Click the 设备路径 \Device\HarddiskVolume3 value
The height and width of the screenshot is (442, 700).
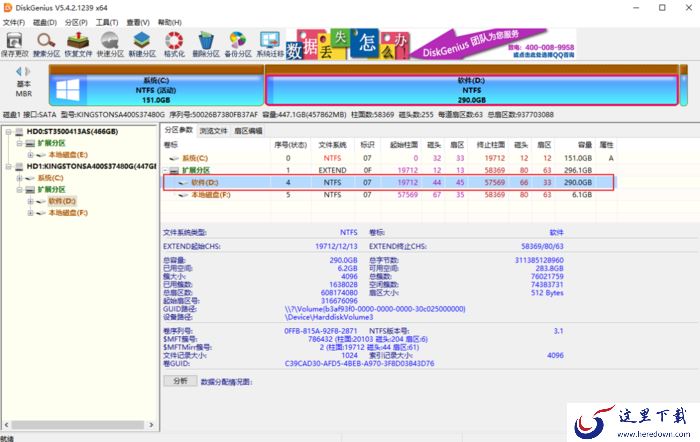pos(329,317)
